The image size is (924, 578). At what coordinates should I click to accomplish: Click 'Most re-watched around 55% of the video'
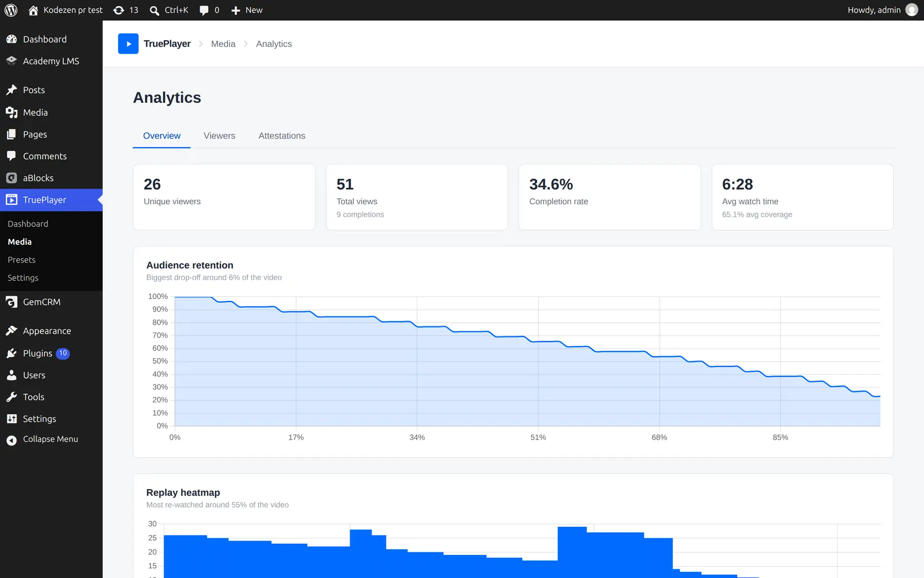(x=218, y=505)
